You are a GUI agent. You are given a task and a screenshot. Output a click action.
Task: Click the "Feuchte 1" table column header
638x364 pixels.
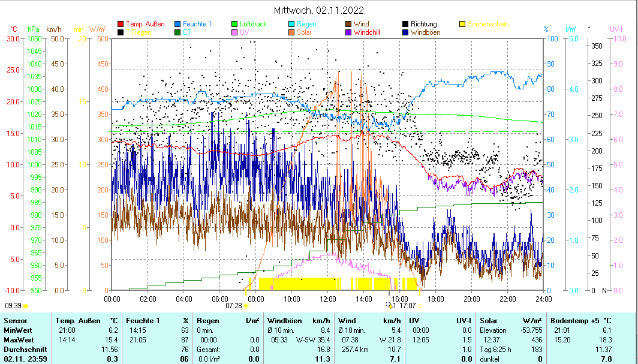pos(143,321)
